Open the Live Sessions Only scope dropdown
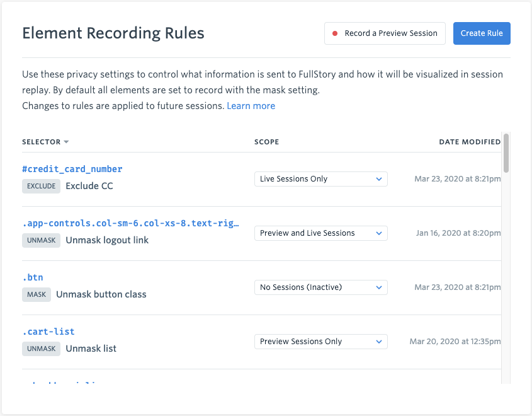532x416 pixels. [x=321, y=179]
